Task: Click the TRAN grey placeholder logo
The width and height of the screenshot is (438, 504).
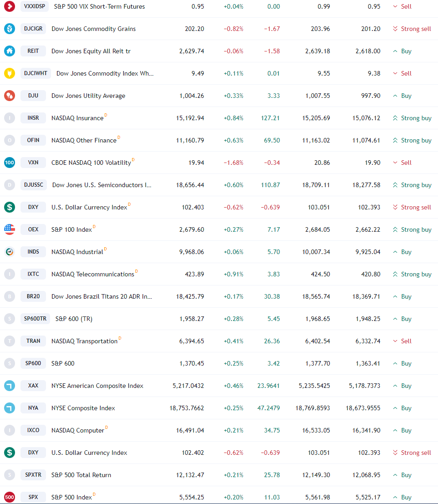Action: (10, 341)
